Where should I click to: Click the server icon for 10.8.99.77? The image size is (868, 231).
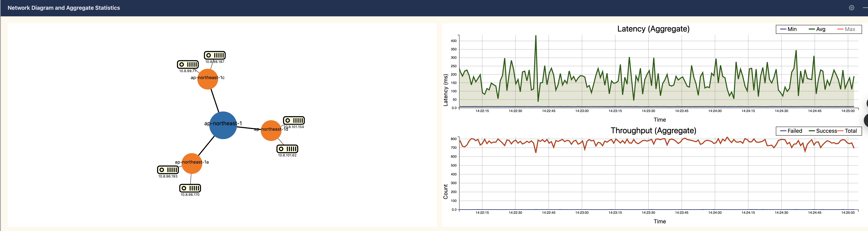188,64
